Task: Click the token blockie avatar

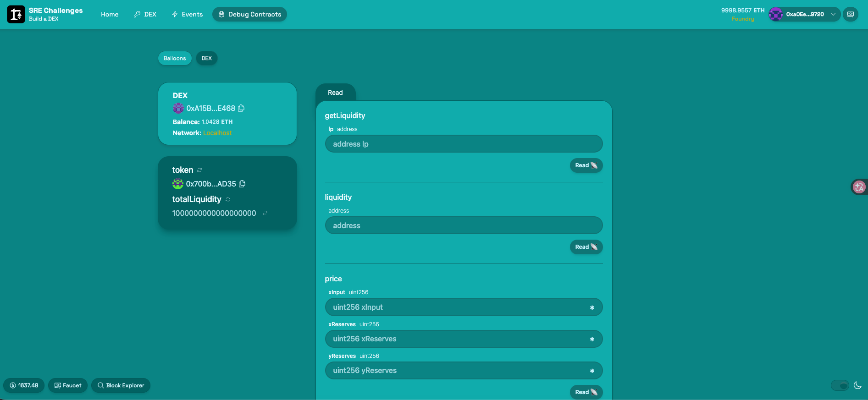Action: pos(177,184)
